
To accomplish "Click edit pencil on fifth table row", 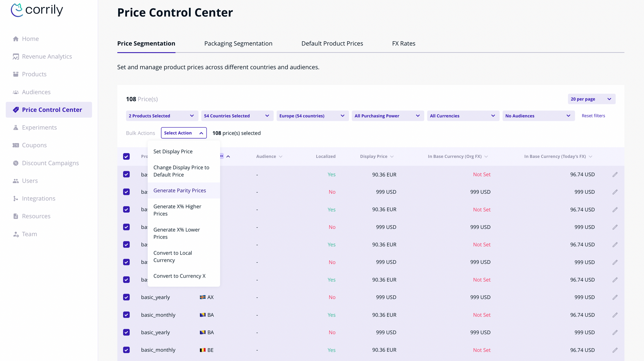I will (615, 245).
